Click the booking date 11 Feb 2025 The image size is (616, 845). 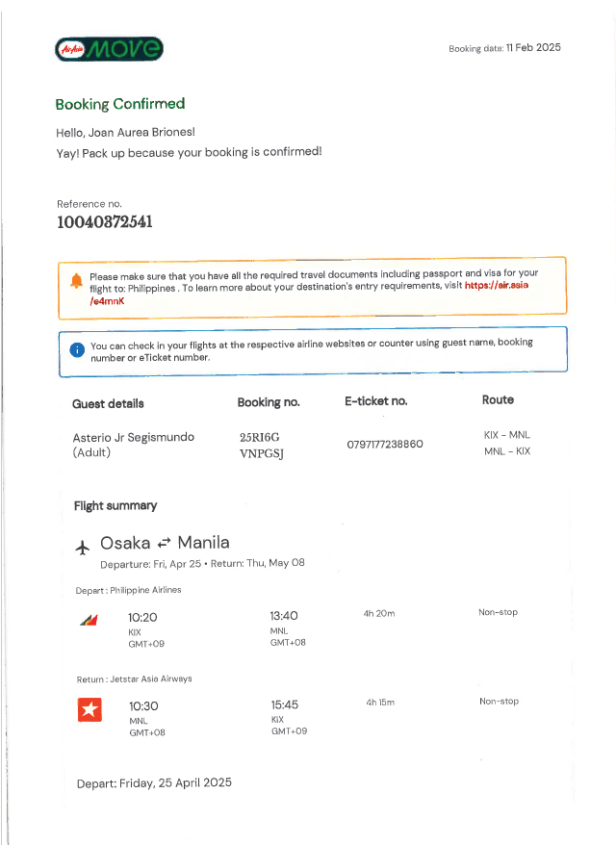(533, 48)
